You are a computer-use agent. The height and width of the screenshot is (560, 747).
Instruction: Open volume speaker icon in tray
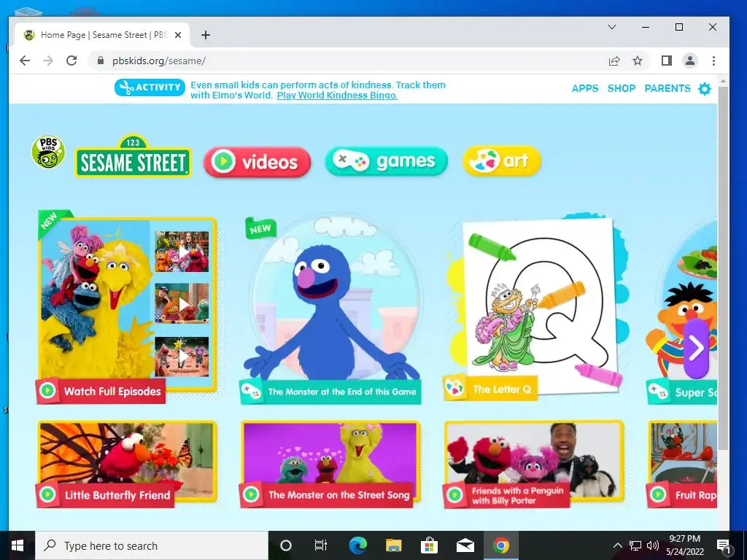[653, 545]
